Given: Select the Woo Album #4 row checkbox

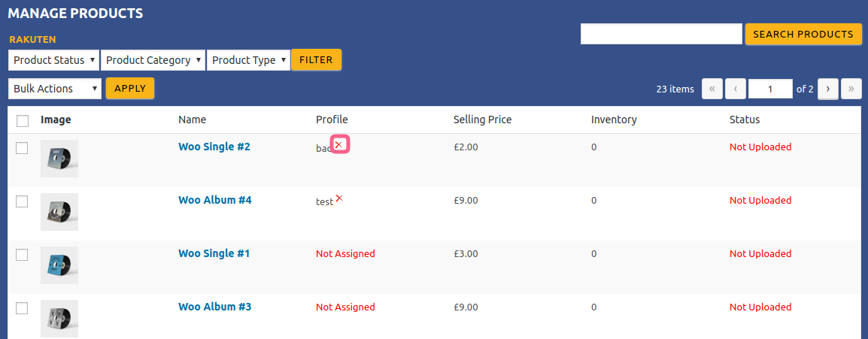Looking at the screenshot, I should (x=23, y=201).
